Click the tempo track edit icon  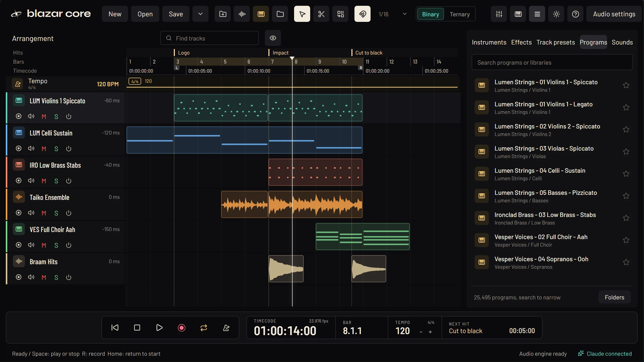(18, 84)
